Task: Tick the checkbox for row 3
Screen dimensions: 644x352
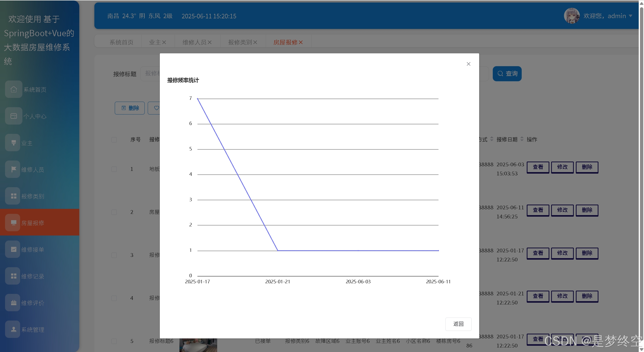Action: [x=114, y=255]
